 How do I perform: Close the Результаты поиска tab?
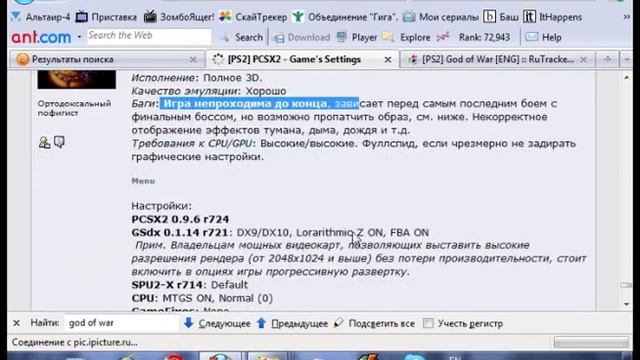(193, 60)
